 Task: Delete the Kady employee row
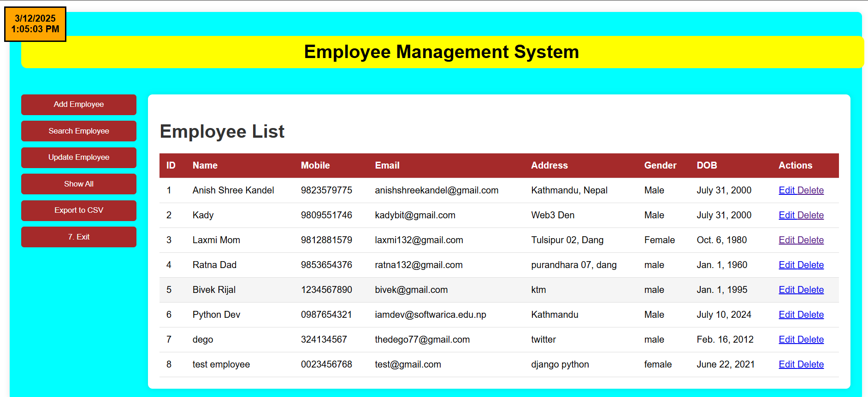pos(811,215)
